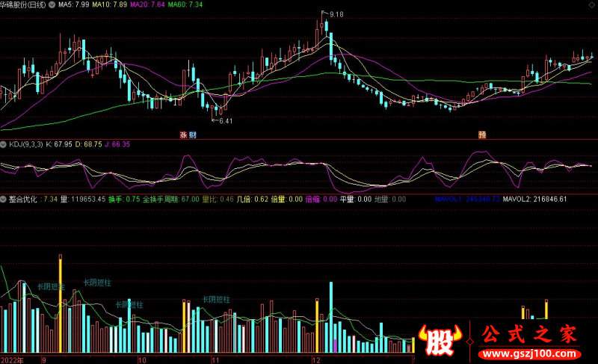Select month 10 on the time axis
The height and width of the screenshot is (364, 598).
(x=142, y=360)
